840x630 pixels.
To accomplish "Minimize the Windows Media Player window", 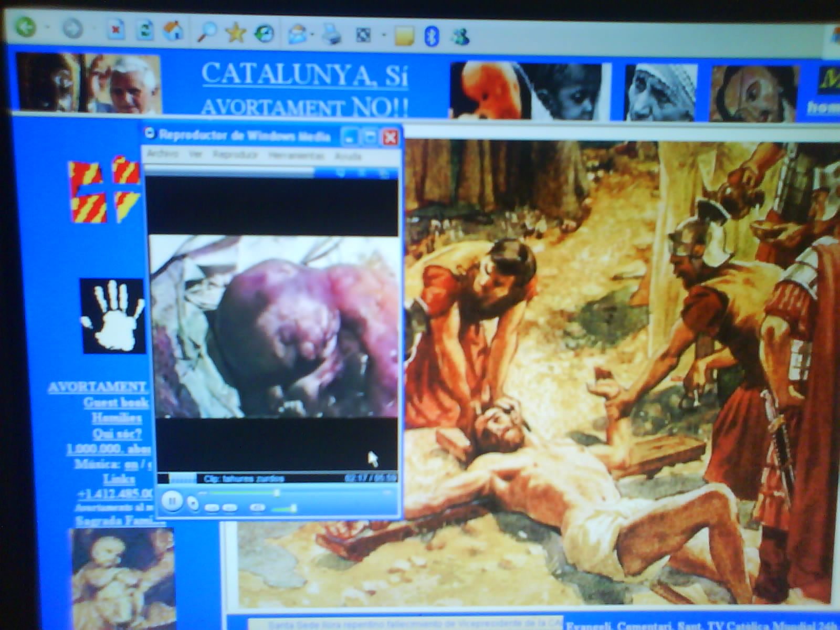I will click(349, 137).
